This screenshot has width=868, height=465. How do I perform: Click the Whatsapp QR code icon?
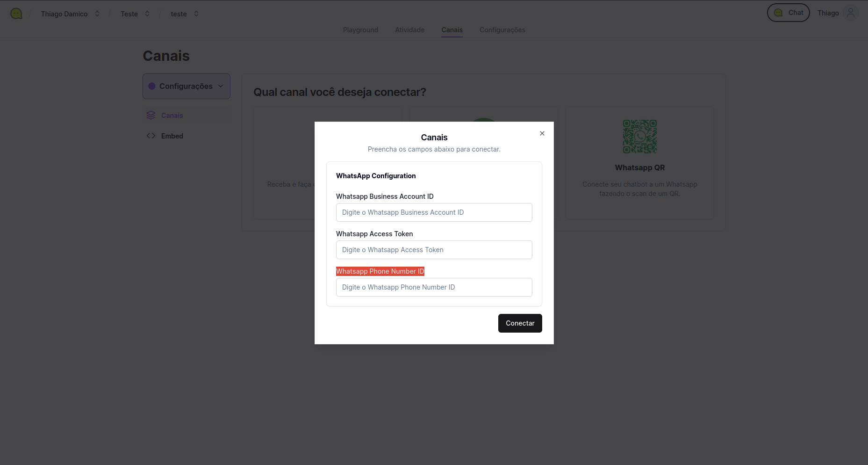(x=639, y=137)
